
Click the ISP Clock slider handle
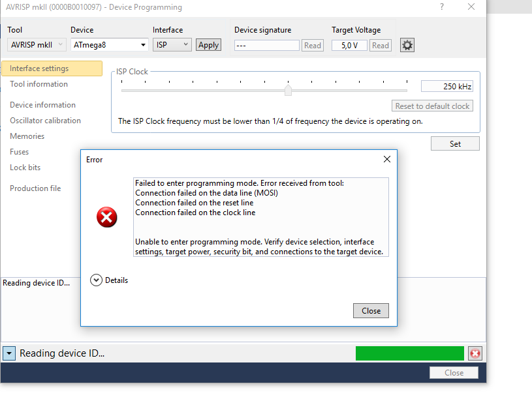[288, 90]
